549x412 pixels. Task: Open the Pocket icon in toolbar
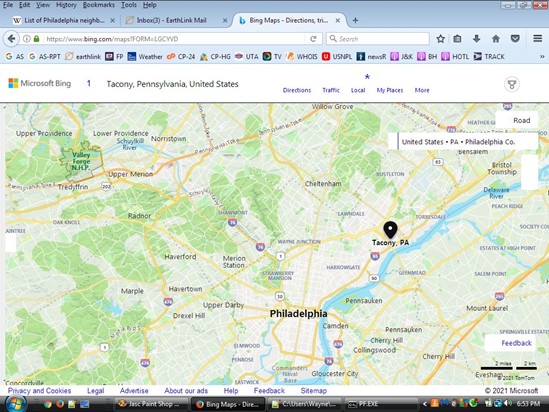click(x=515, y=39)
